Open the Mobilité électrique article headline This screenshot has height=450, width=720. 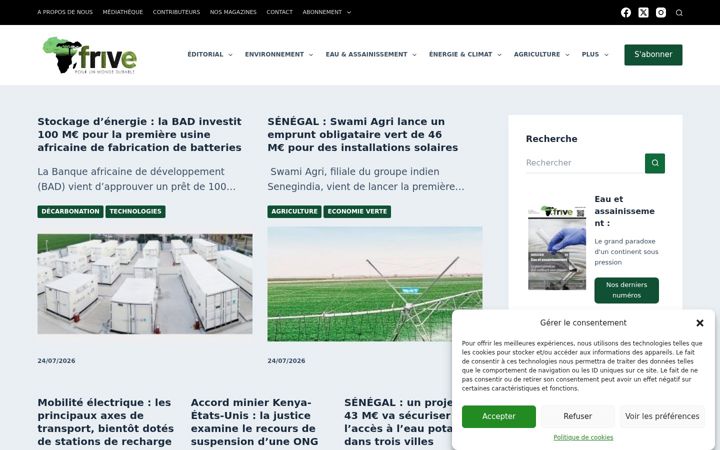[106, 422]
